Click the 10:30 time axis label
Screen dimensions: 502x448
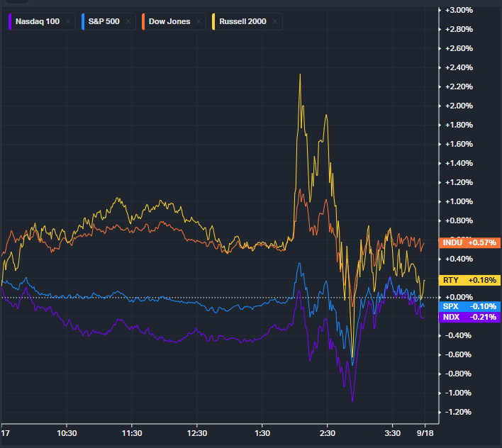66,433
